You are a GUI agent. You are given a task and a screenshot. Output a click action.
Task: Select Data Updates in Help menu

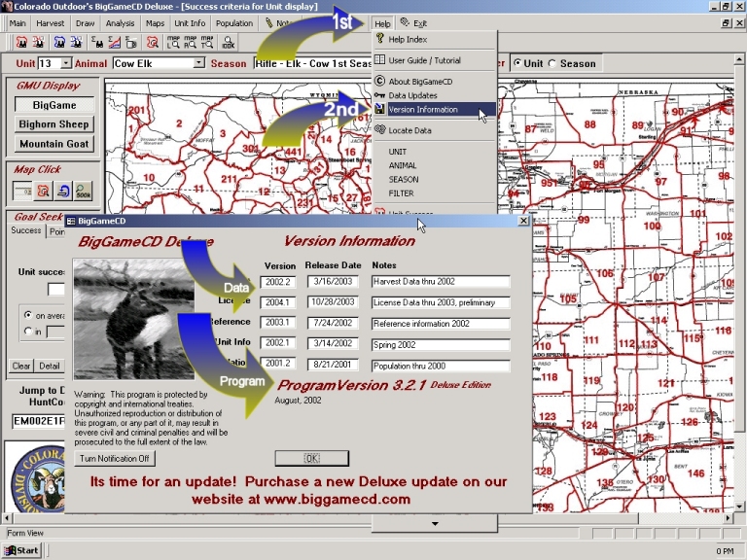[435, 95]
